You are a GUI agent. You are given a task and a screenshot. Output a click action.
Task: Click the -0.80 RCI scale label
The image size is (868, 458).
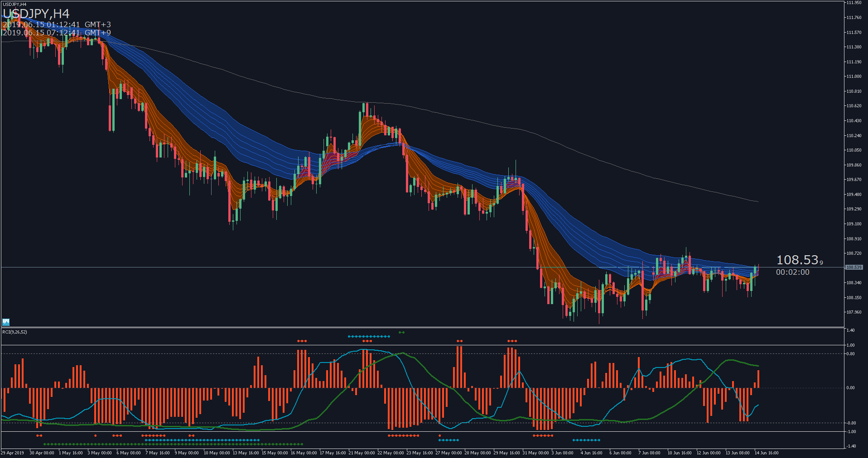click(x=850, y=423)
